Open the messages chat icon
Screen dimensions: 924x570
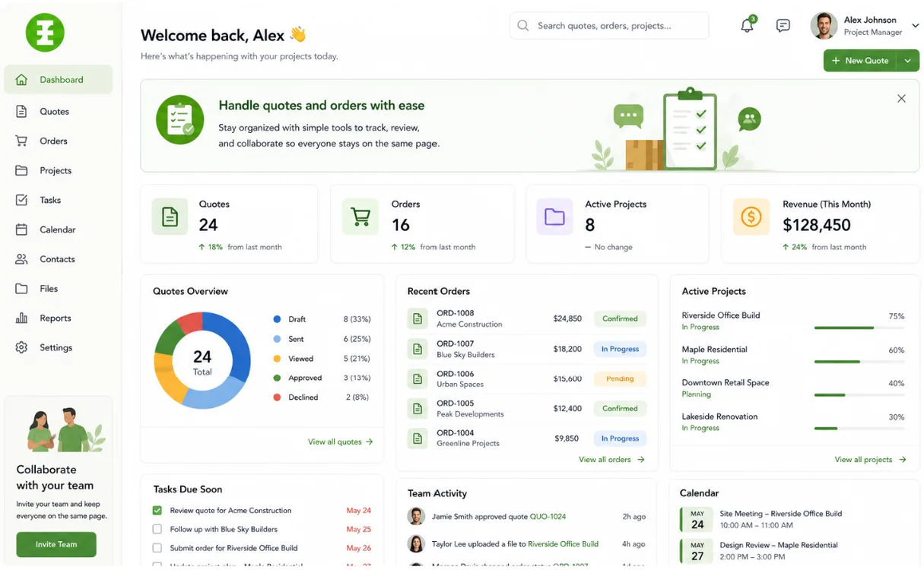click(783, 26)
